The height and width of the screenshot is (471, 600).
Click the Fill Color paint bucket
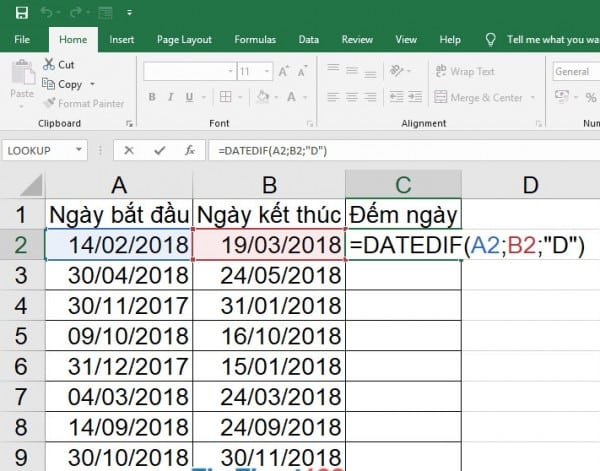coord(263,97)
